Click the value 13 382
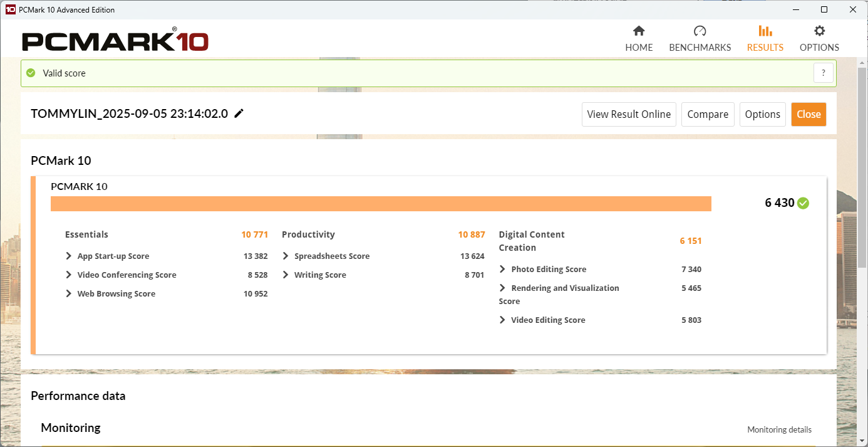 [x=256, y=256]
